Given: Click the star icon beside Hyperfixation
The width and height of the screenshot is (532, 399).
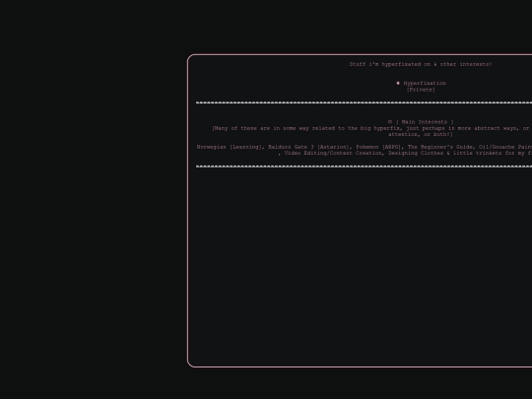Looking at the screenshot, I should [398, 83].
